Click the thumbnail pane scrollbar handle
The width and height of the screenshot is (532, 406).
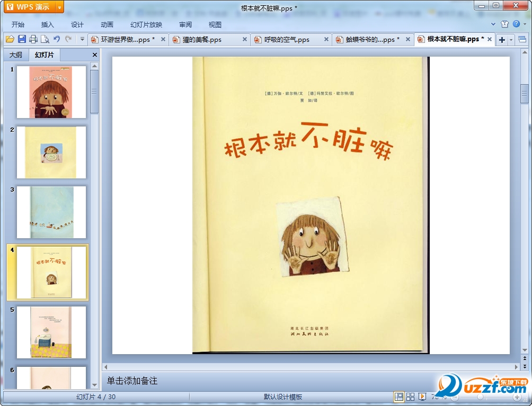(94, 92)
